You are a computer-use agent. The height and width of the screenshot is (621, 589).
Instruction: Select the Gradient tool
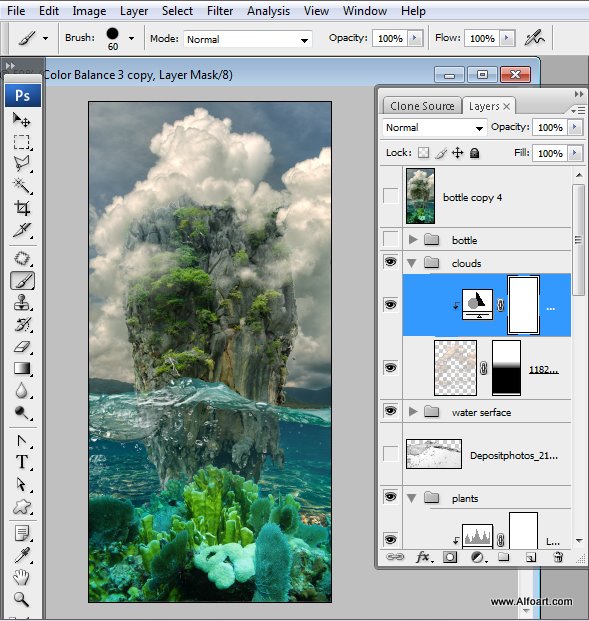pos(22,368)
